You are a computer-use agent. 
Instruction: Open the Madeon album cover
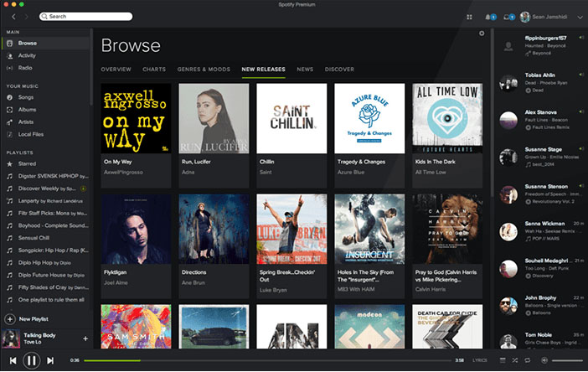[369, 327]
